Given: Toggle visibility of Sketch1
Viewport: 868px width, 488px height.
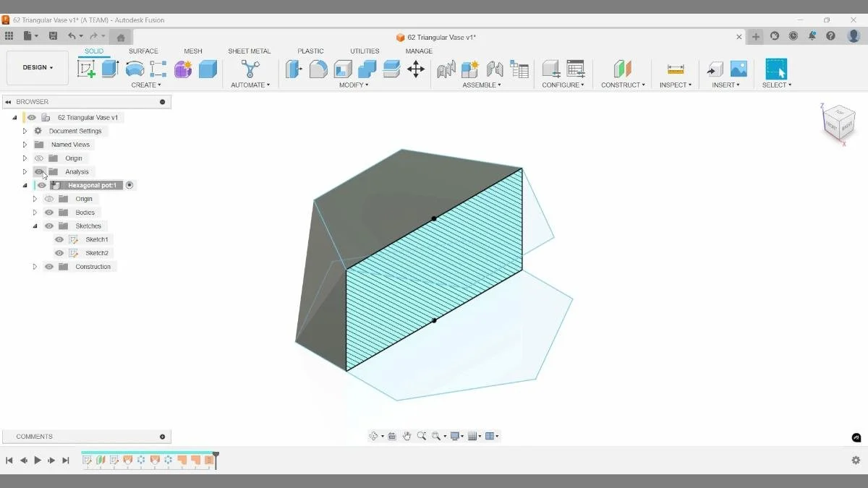Looking at the screenshot, I should coord(59,239).
